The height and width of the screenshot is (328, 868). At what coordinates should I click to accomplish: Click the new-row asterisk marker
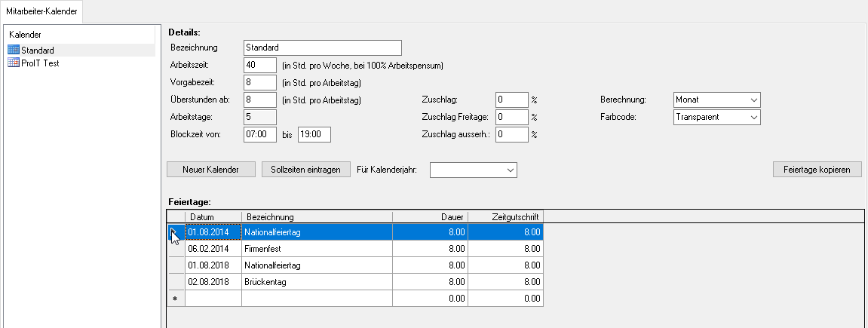175,299
